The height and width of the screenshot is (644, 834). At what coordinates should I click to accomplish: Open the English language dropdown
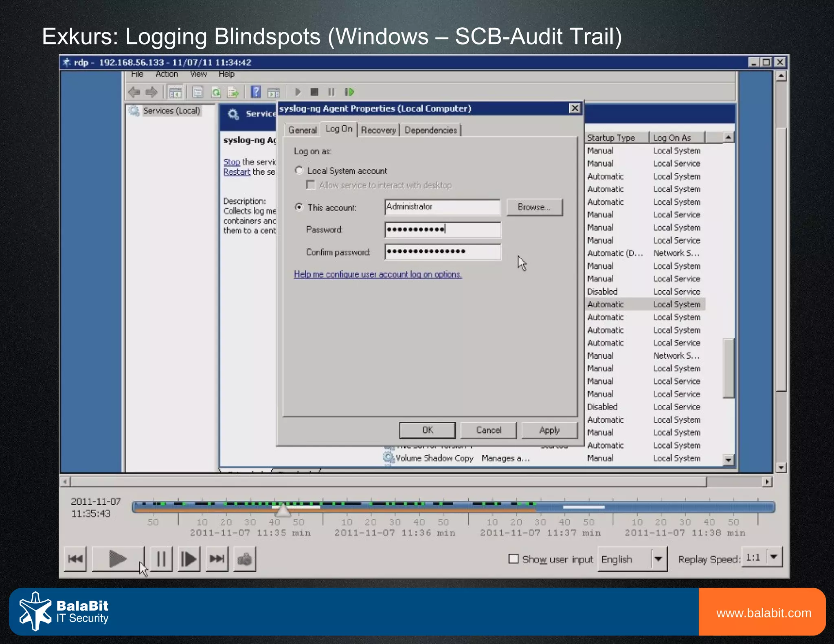pos(632,559)
